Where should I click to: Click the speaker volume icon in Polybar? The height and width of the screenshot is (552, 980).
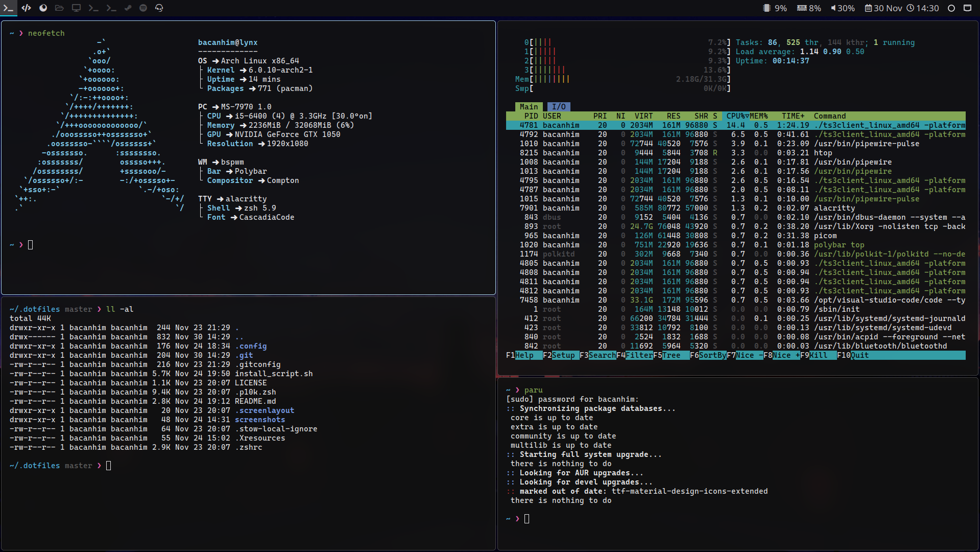click(x=833, y=8)
